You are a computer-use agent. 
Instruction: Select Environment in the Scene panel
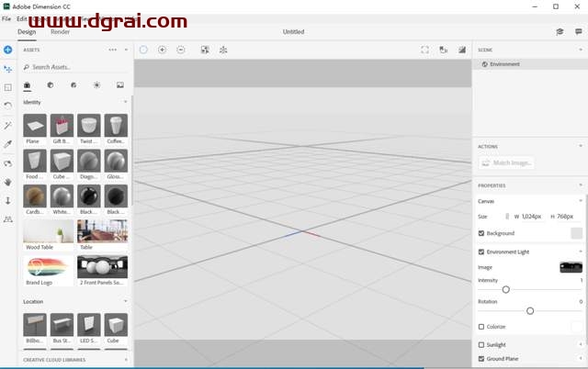pyautogui.click(x=529, y=64)
